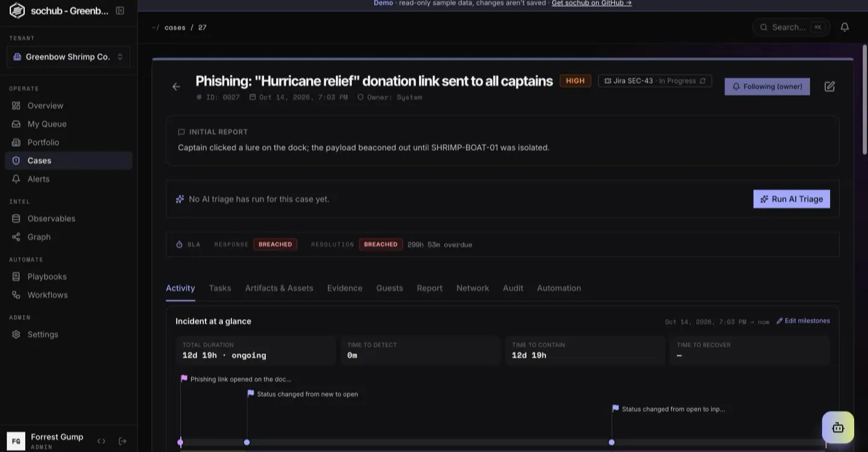The image size is (868, 452).
Task: Click the HIGH severity badge
Action: [x=575, y=81]
